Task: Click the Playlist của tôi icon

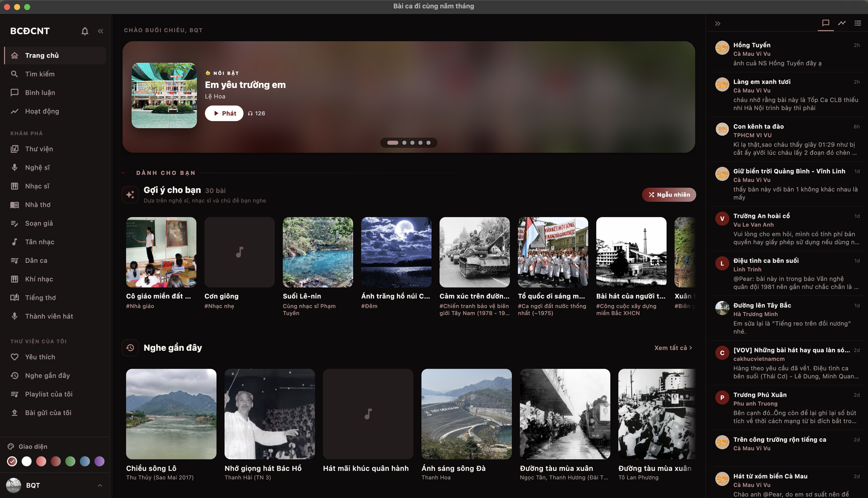Action: [x=15, y=394]
